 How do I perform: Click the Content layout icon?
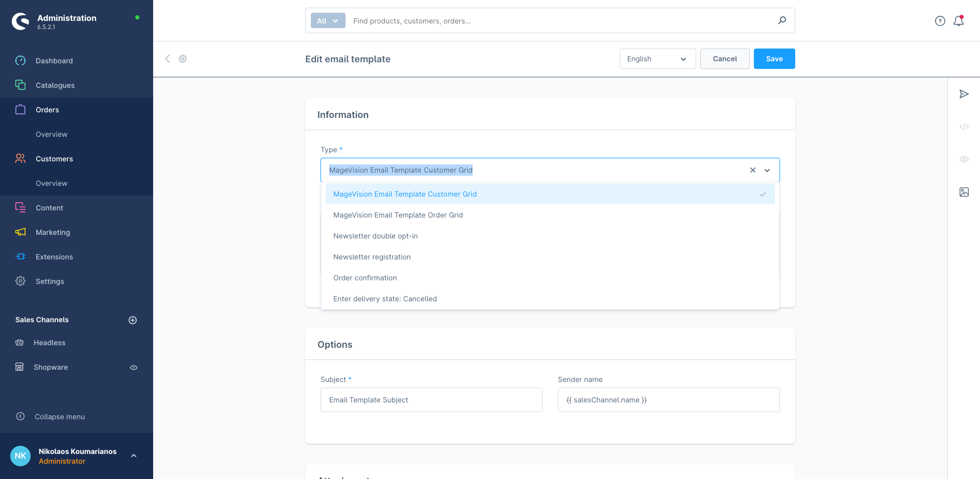tap(20, 207)
